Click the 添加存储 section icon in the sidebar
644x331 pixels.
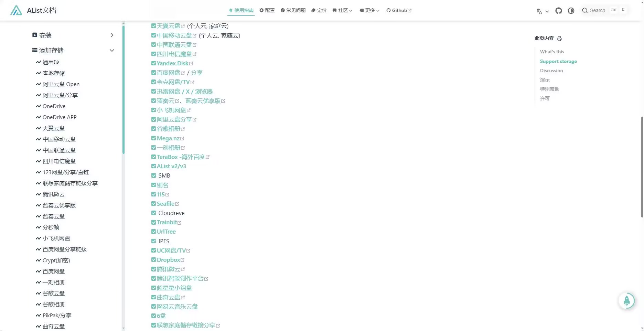coord(34,50)
